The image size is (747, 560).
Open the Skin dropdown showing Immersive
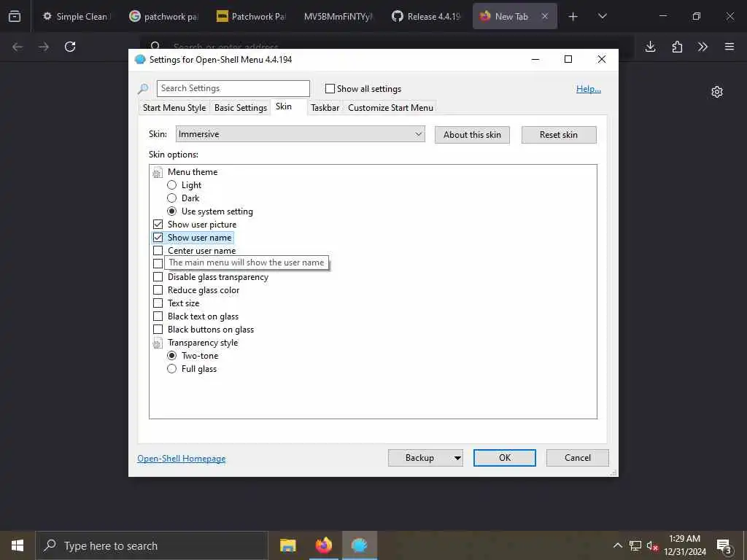coord(300,134)
